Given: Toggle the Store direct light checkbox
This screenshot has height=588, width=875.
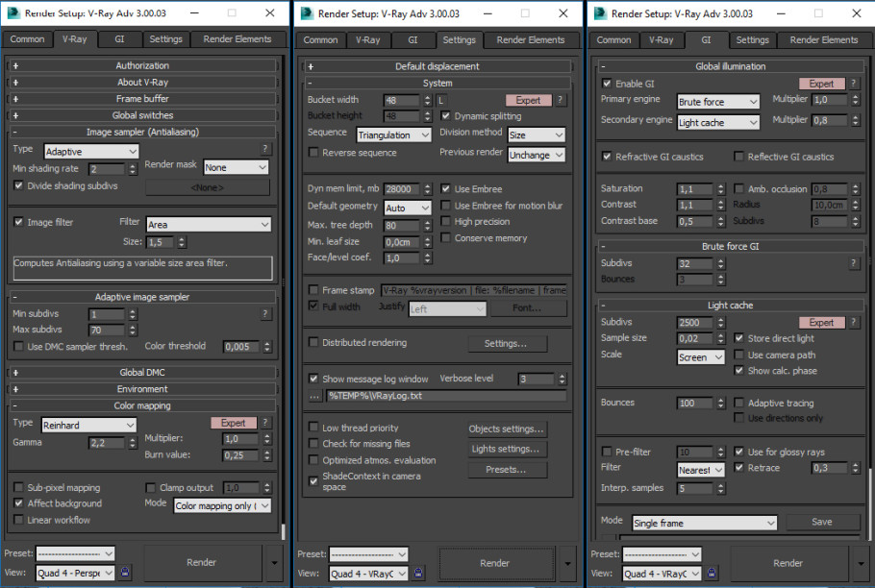Looking at the screenshot, I should pos(738,338).
